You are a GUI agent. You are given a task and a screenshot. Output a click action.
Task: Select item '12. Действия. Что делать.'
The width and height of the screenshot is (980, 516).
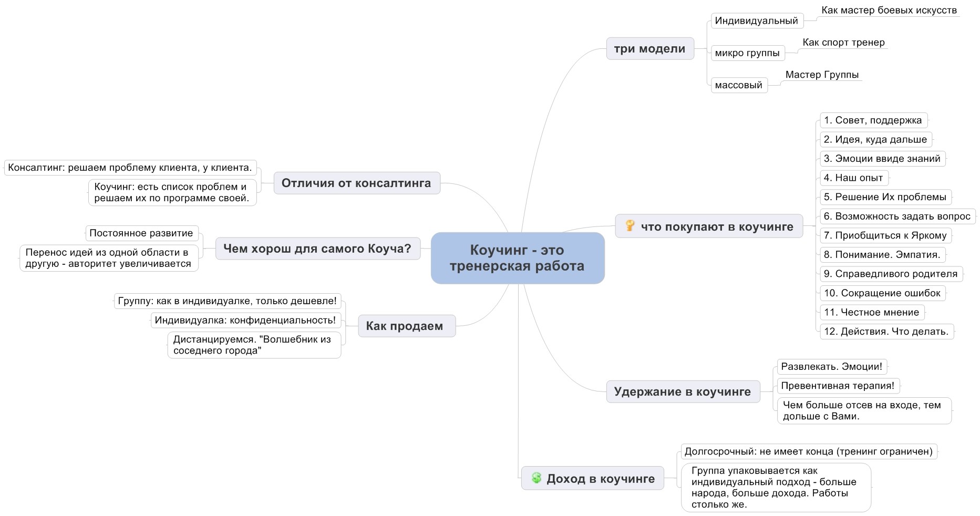[886, 331]
